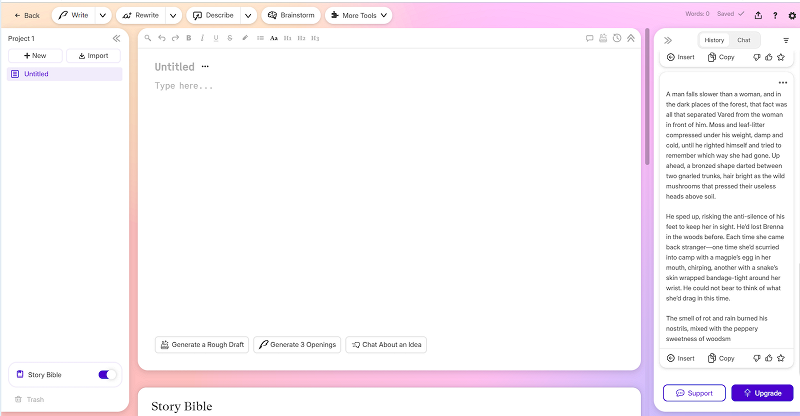
Task: Collapse the editor toolbar with double chevron up
Action: click(631, 38)
